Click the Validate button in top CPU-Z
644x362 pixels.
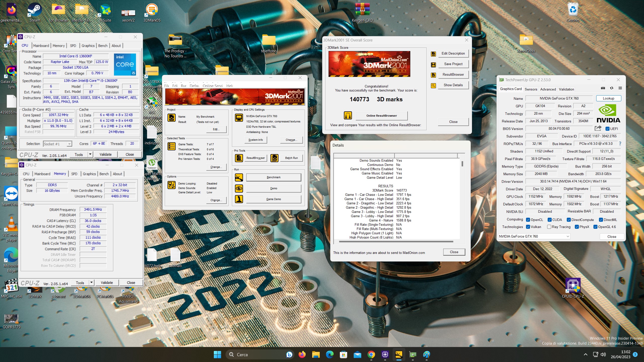(105, 154)
